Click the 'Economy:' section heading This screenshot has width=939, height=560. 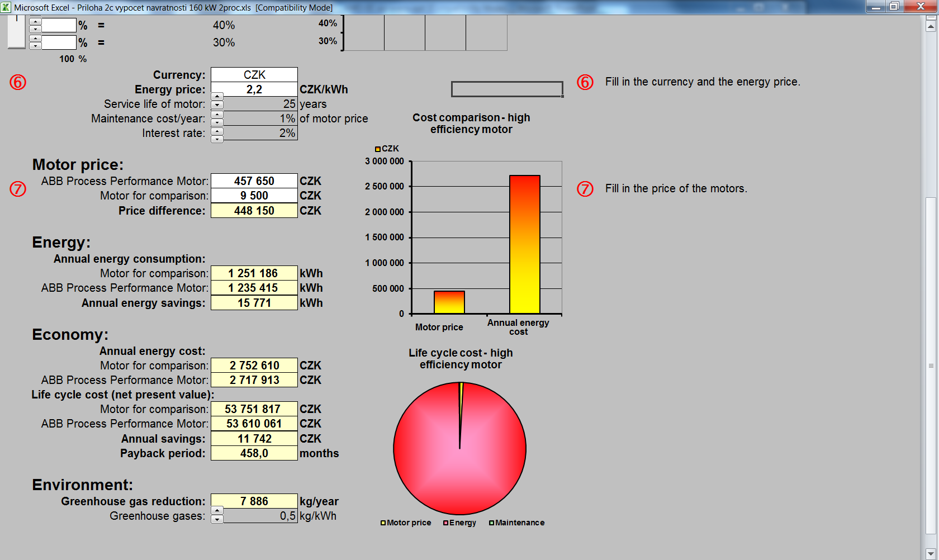tap(70, 335)
